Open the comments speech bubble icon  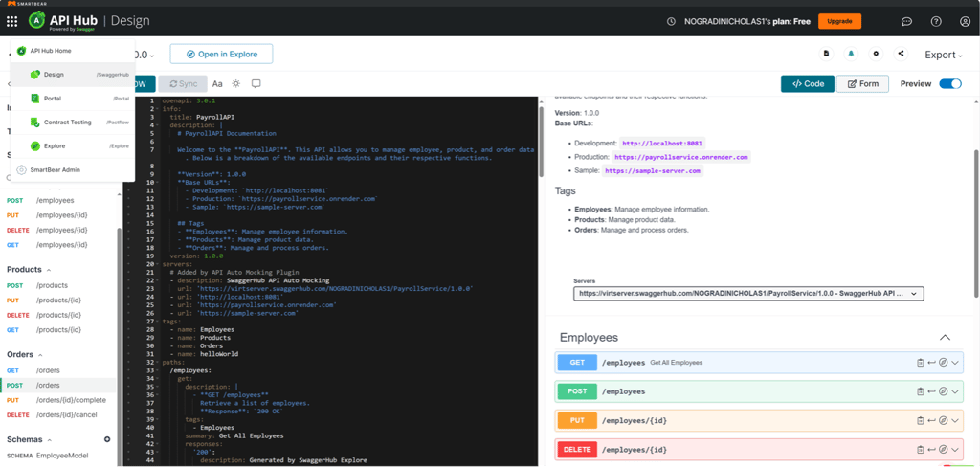pos(256,83)
